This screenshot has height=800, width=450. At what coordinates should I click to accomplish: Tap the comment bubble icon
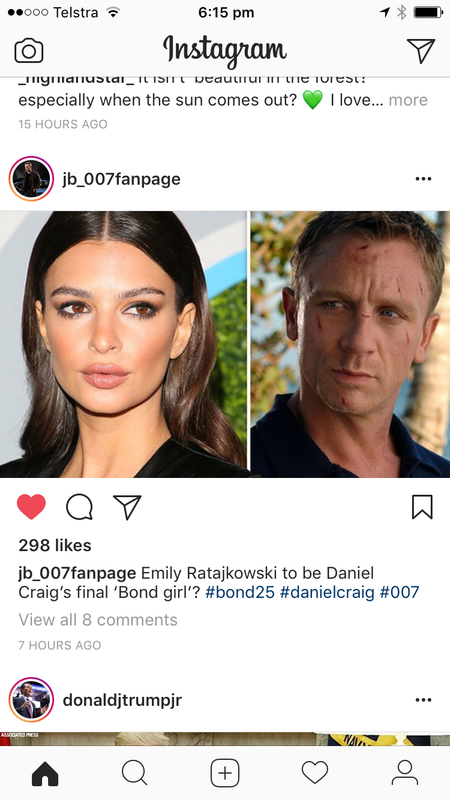point(80,507)
